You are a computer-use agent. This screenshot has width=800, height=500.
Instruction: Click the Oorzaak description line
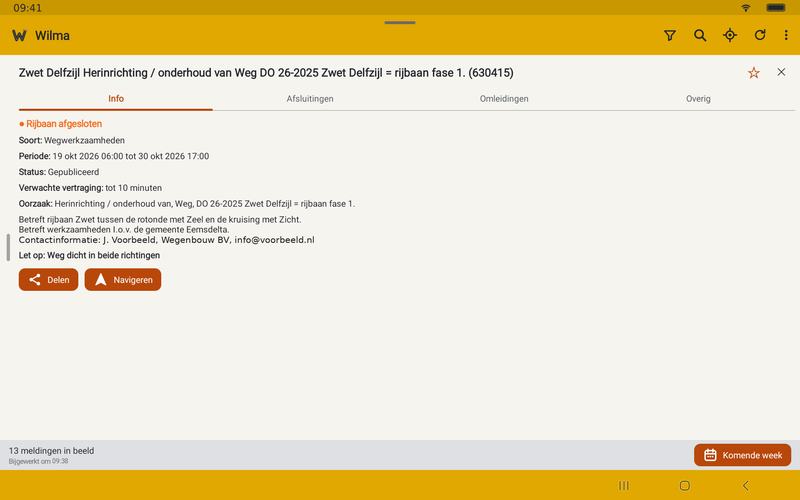tap(187, 204)
